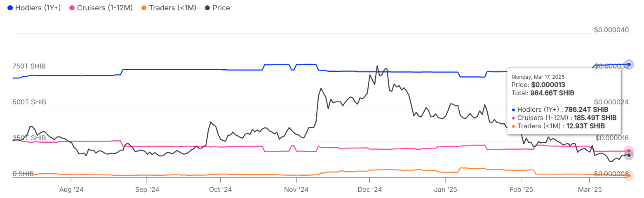Click the Dec '24 x-axis label
The image size is (644, 198).
coord(369,190)
